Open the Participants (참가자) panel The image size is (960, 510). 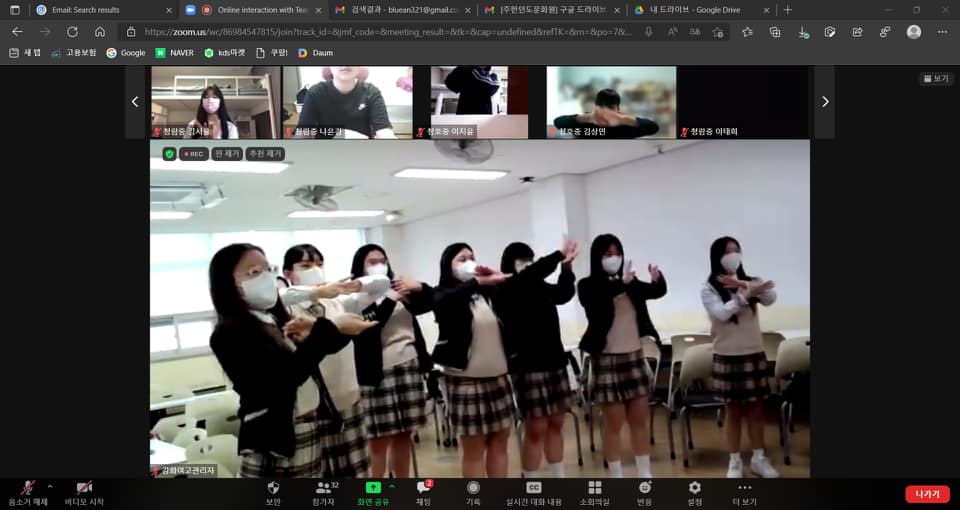pyautogui.click(x=323, y=488)
